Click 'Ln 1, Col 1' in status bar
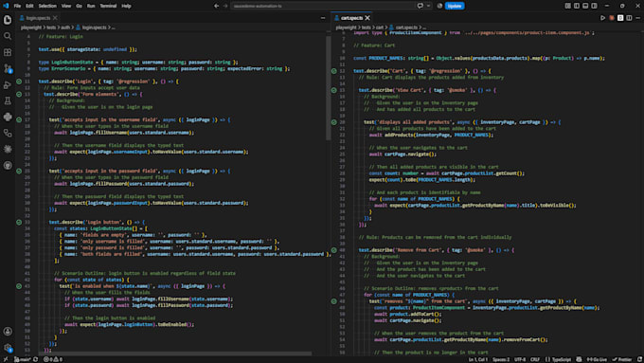Viewport: 644px width, 363px height. click(x=478, y=359)
